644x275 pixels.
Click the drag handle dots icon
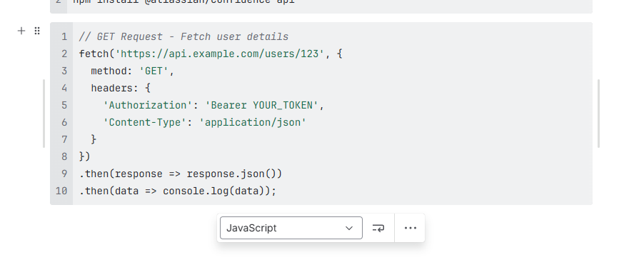[x=37, y=31]
